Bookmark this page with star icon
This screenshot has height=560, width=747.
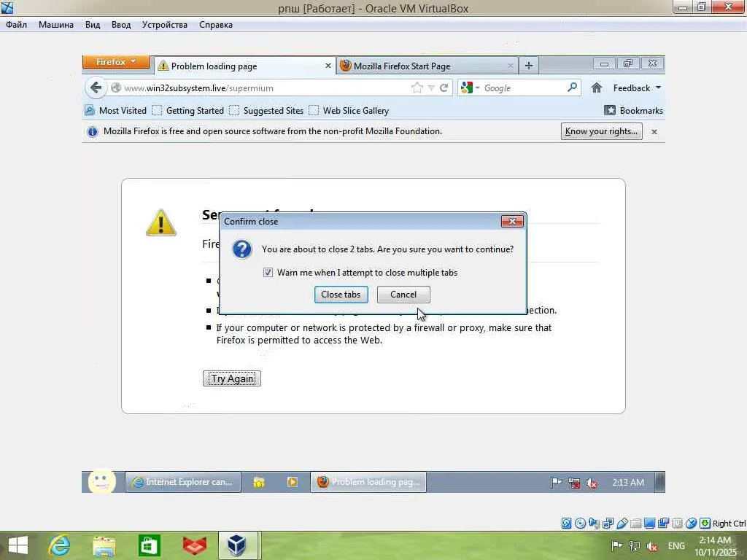pos(417,87)
